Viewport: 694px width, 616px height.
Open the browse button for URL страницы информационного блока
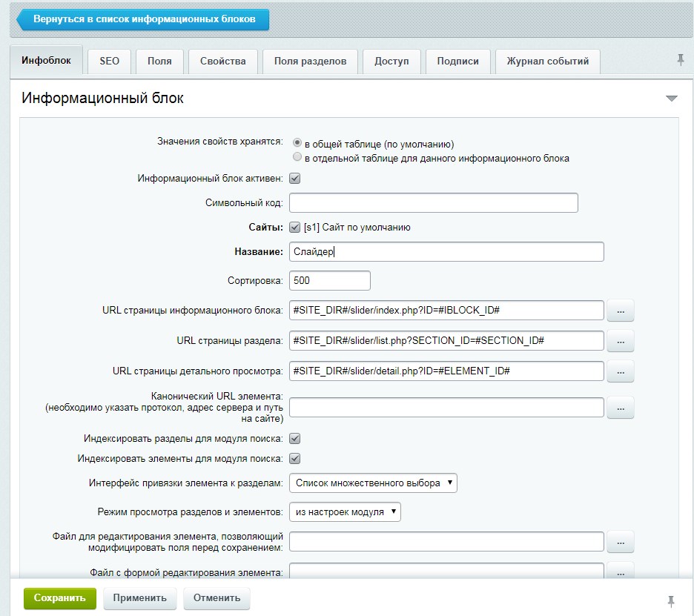(x=621, y=311)
